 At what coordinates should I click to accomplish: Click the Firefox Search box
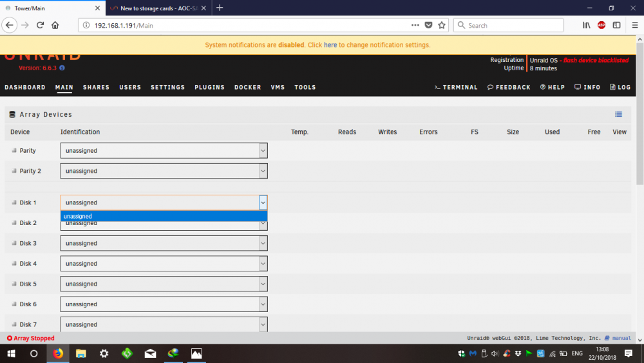tap(509, 25)
